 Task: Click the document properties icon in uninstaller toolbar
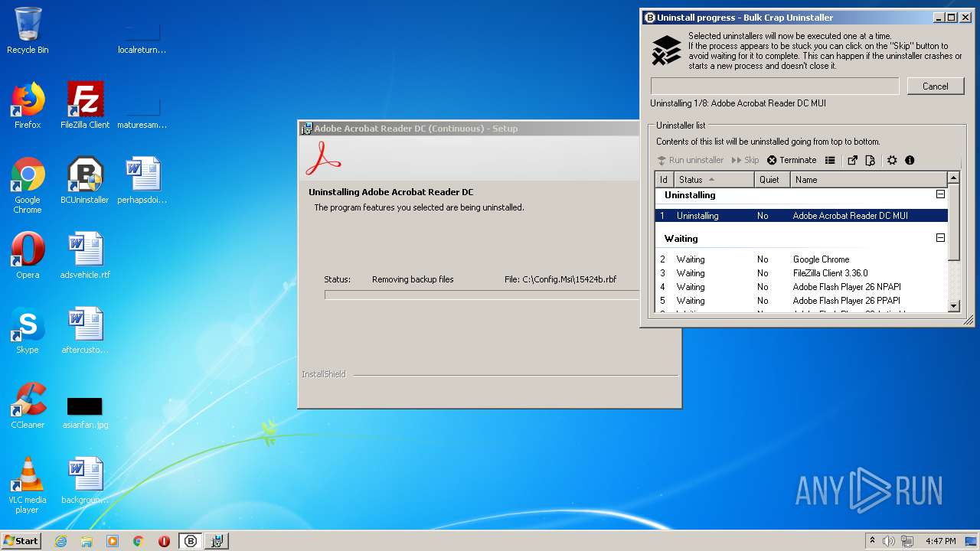(870, 160)
